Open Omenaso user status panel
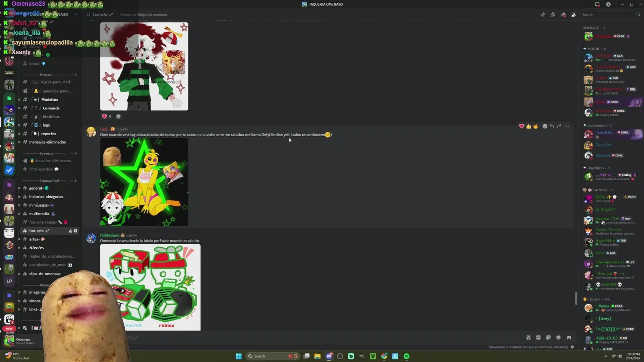Image resolution: width=644 pixels, height=362 pixels. 23,341
